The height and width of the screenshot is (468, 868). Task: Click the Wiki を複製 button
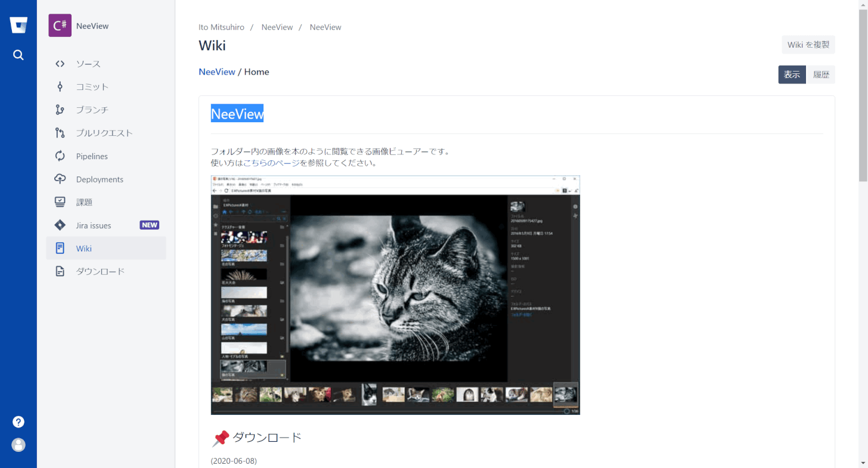(x=808, y=45)
